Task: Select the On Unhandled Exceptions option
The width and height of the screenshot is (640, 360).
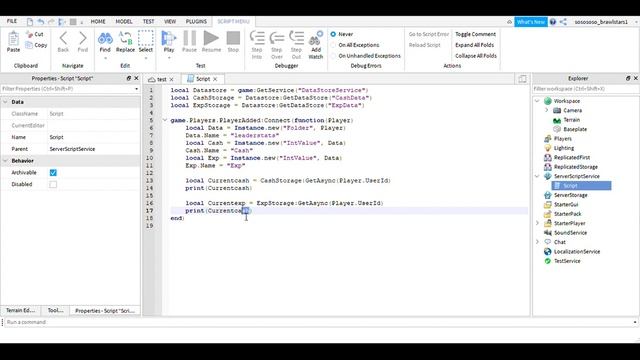Action: tap(333, 56)
